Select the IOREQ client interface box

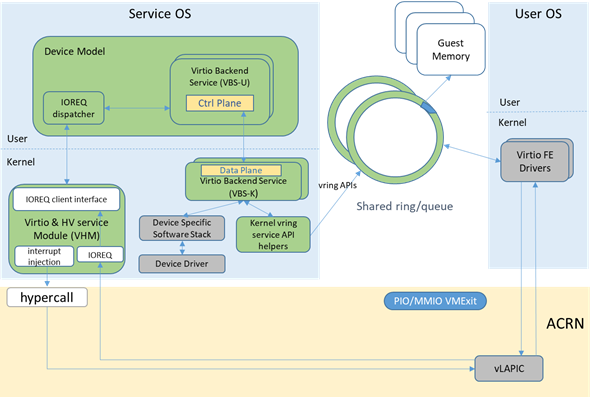click(66, 199)
